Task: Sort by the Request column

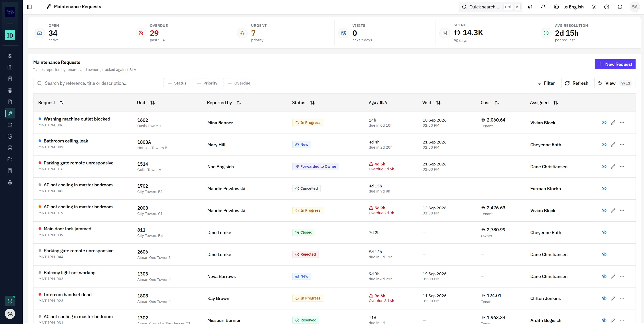Action: [x=51, y=103]
